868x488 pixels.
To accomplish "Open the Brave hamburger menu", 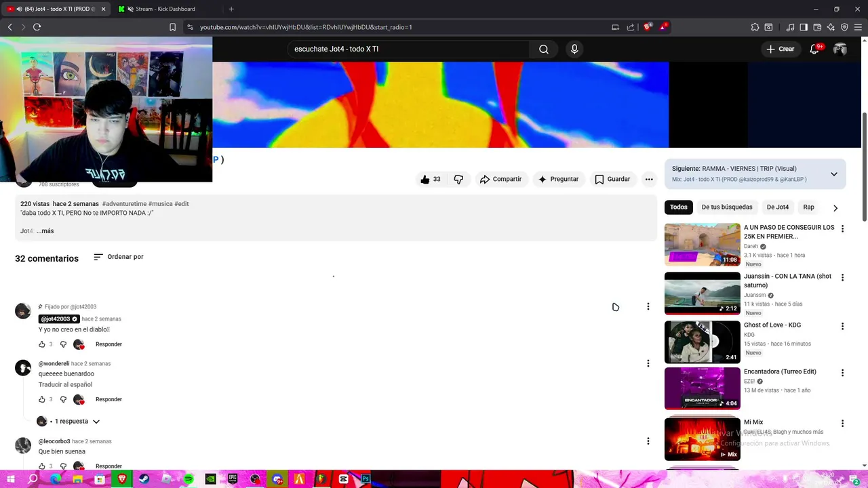I will pos(858,27).
